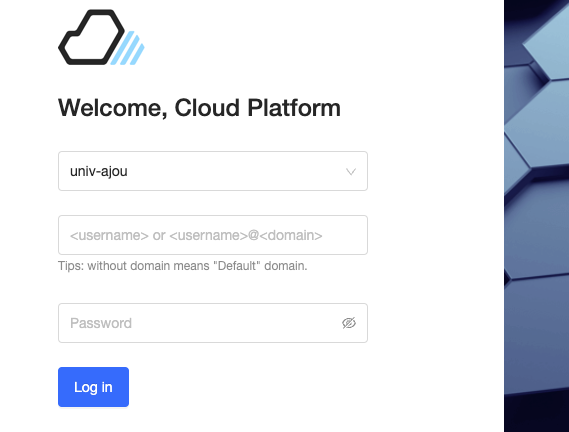Click the blue Log in button

tap(93, 387)
